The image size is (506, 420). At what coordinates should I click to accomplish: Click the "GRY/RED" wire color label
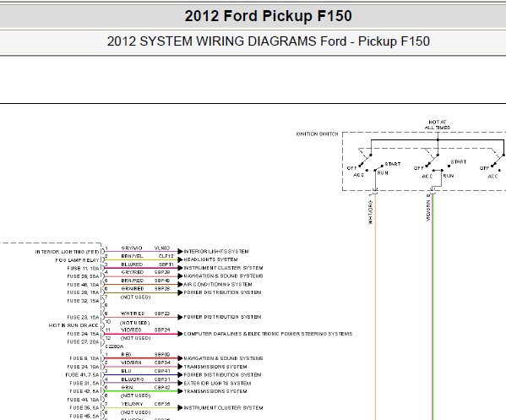point(133,272)
